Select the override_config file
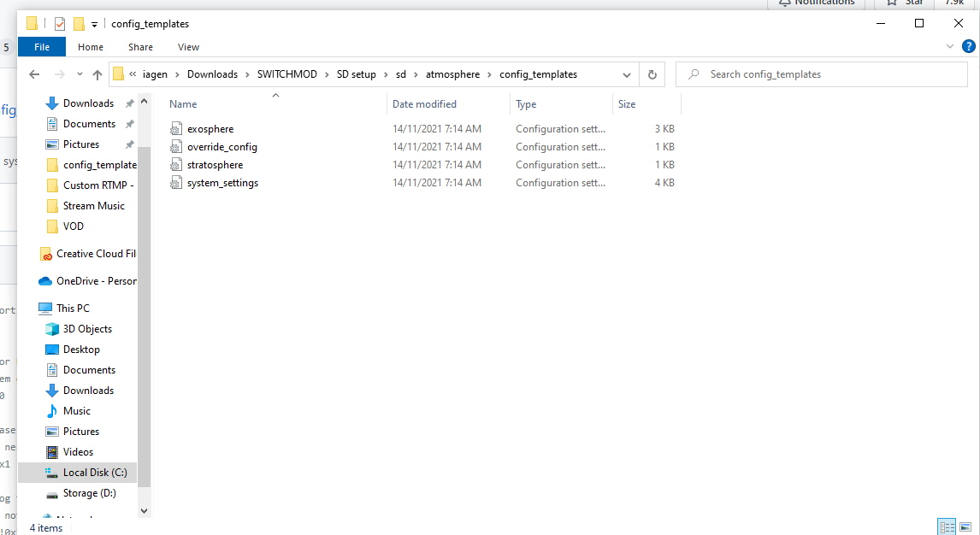 tap(221, 147)
